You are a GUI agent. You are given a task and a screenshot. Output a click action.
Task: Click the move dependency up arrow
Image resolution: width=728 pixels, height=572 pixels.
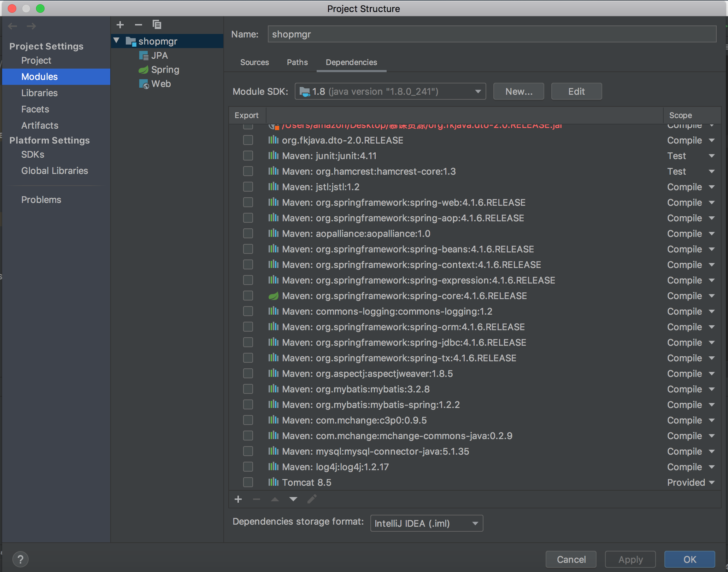point(275,499)
